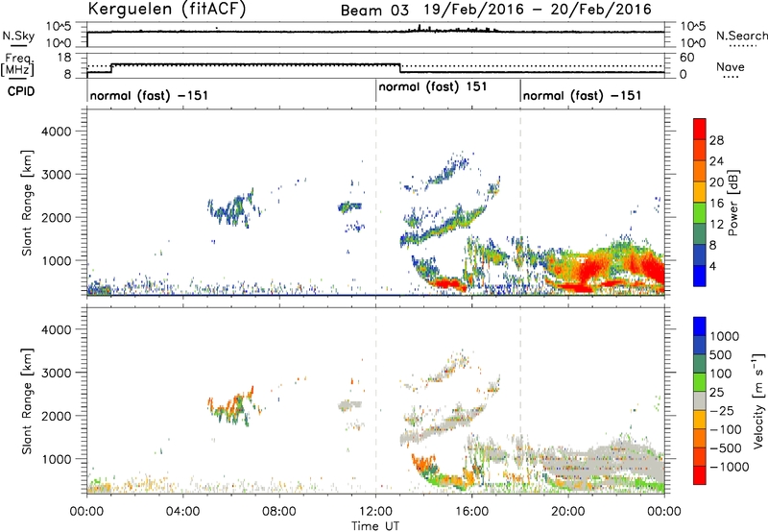Screen dimensions: 768x532
Task: Select the -500 tick on Velocity colorbar
Action: coord(726,448)
